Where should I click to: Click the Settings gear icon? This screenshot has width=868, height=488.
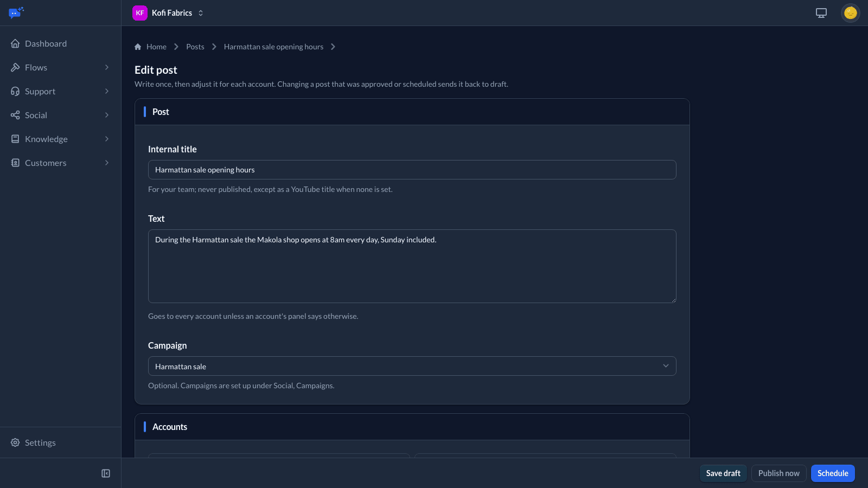tap(15, 442)
